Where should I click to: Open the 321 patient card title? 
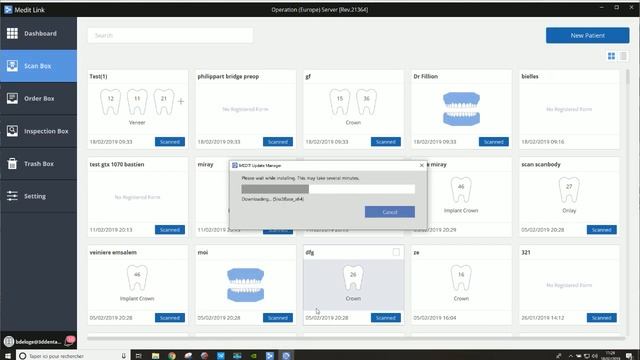[x=526, y=252]
